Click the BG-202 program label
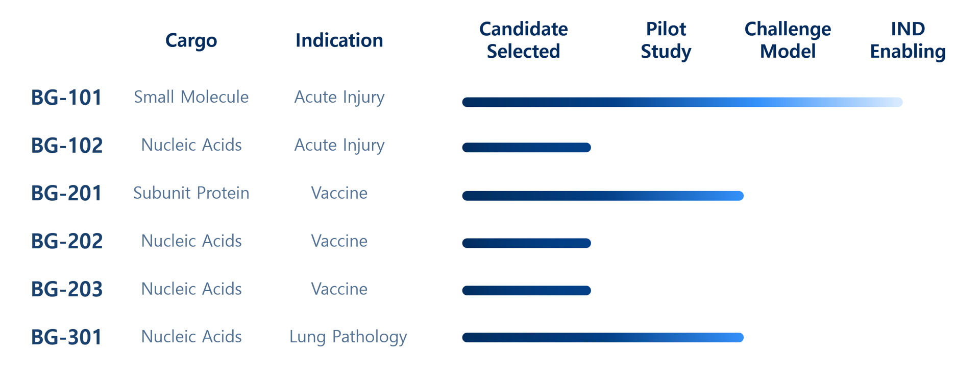Screen dimensions: 980x373 [x=67, y=242]
